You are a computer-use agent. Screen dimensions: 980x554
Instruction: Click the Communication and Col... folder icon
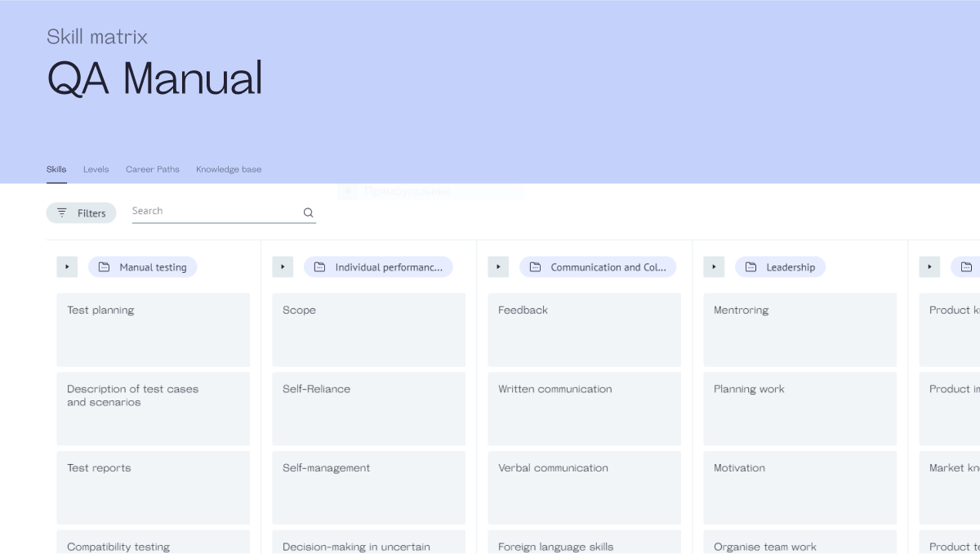(535, 267)
